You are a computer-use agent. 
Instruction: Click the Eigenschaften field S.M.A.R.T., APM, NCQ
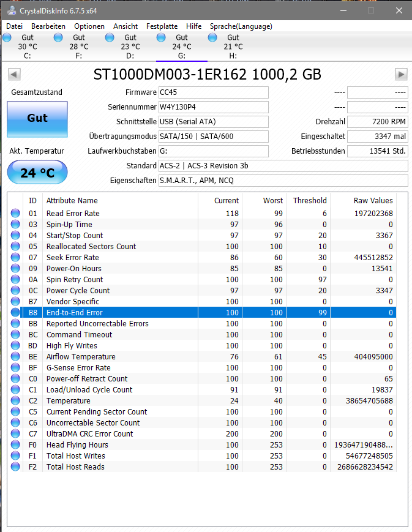pos(283,181)
